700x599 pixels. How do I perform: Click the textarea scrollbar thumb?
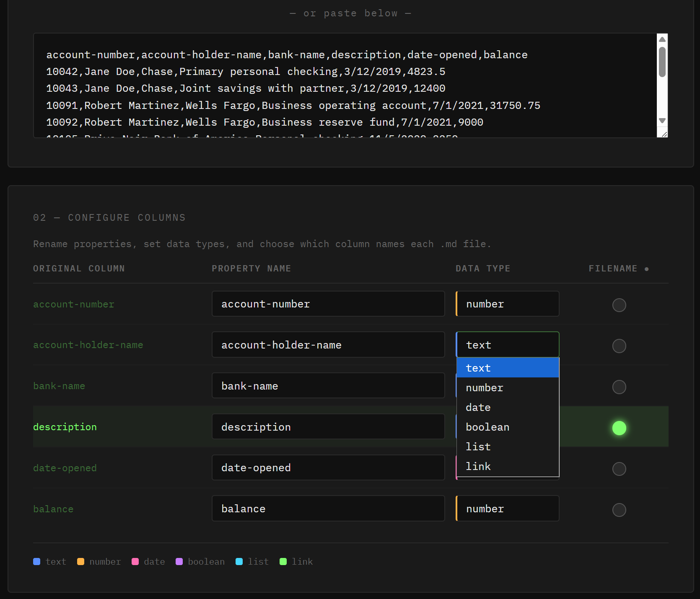pyautogui.click(x=662, y=62)
